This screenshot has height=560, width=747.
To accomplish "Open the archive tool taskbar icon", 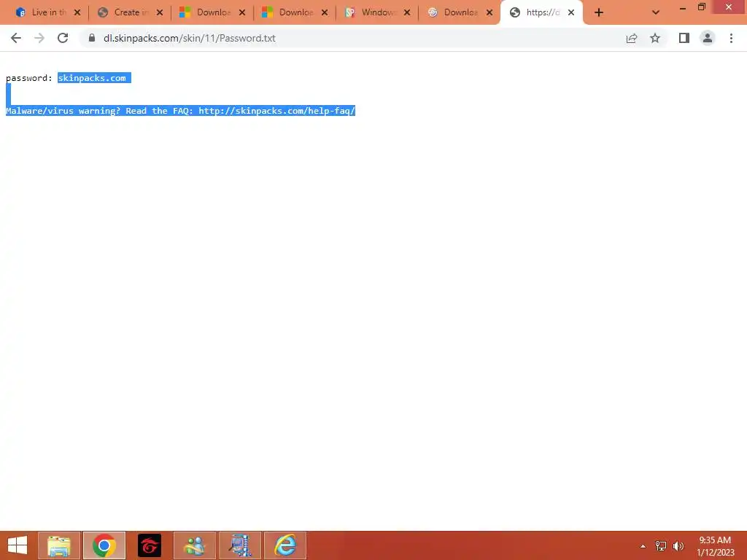I will pyautogui.click(x=240, y=545).
